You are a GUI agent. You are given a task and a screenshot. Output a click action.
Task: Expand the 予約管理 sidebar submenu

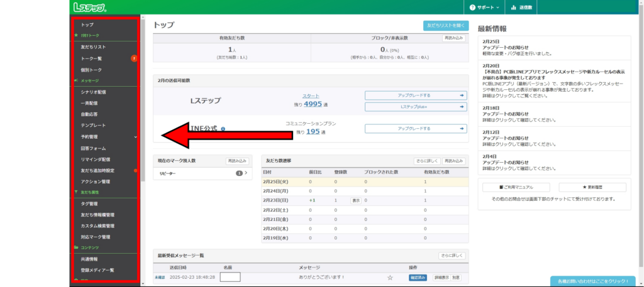coord(135,136)
